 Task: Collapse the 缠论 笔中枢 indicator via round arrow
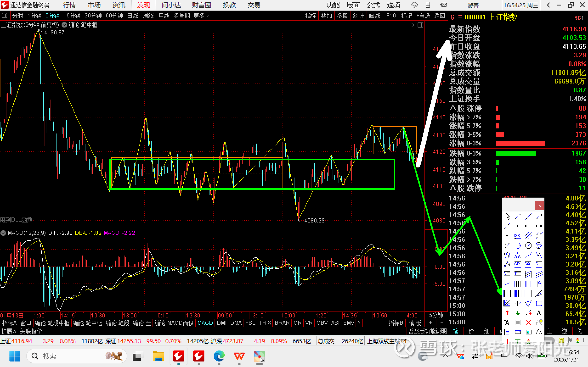click(64, 25)
